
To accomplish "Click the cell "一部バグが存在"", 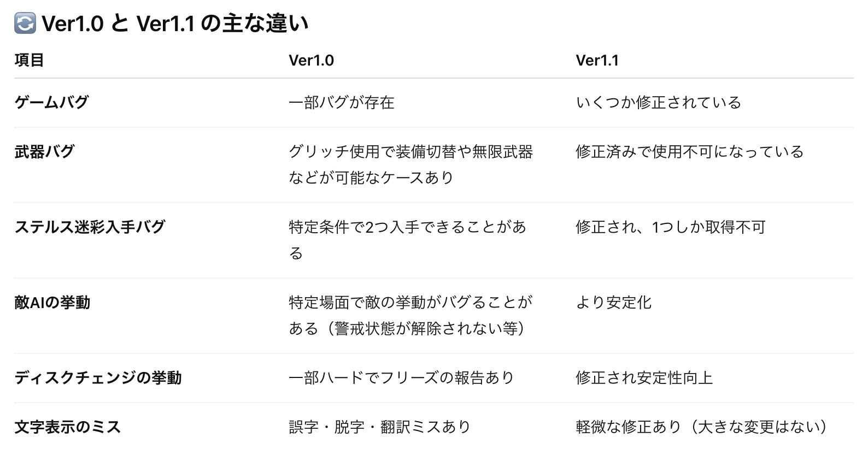I will [341, 102].
